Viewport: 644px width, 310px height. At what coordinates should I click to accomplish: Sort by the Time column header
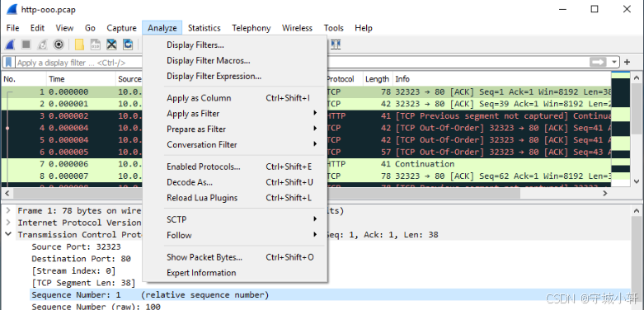(81, 79)
